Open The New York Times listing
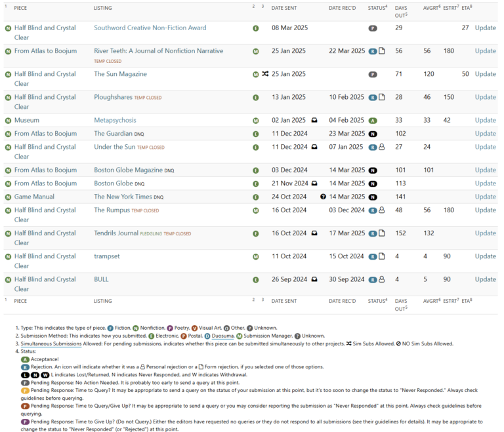Screen dimensions: 504x432 tap(123, 197)
